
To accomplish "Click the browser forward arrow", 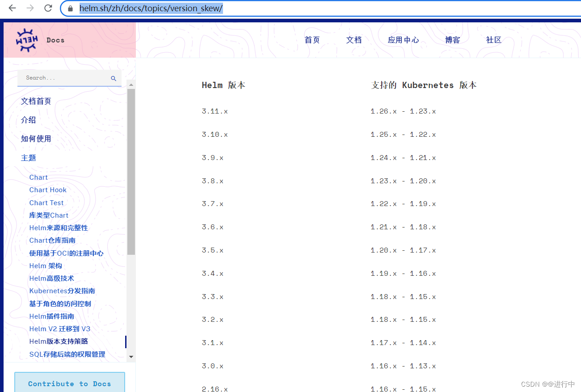I will pos(29,8).
